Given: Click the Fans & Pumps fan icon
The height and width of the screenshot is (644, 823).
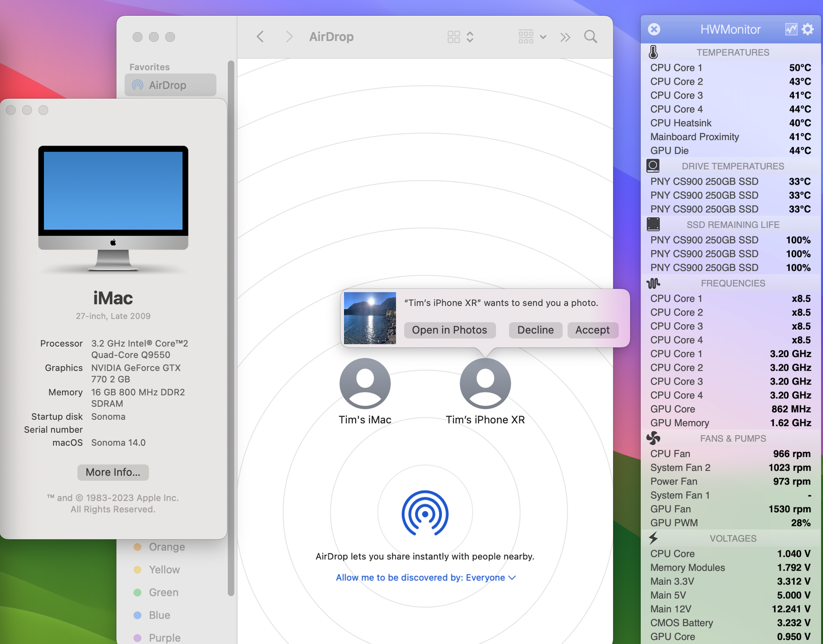Looking at the screenshot, I should tap(653, 438).
